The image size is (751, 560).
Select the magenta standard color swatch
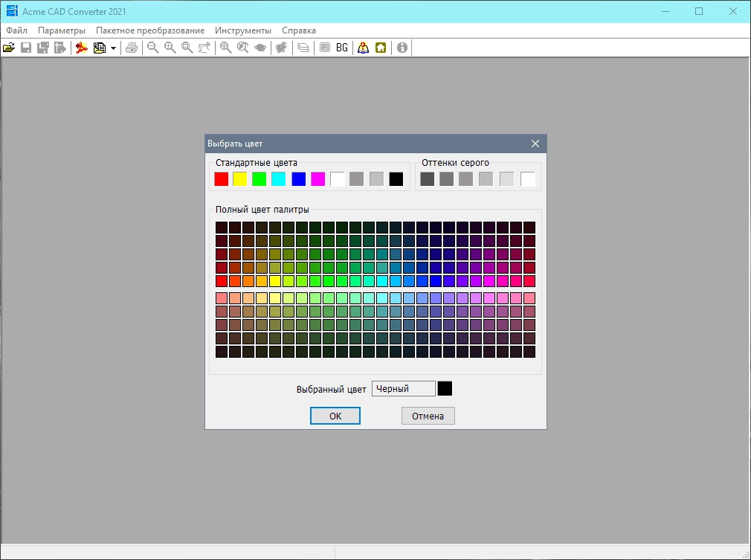tap(318, 179)
